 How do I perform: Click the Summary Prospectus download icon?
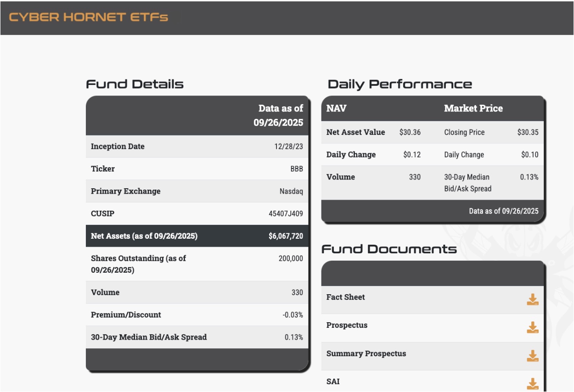[x=532, y=356]
